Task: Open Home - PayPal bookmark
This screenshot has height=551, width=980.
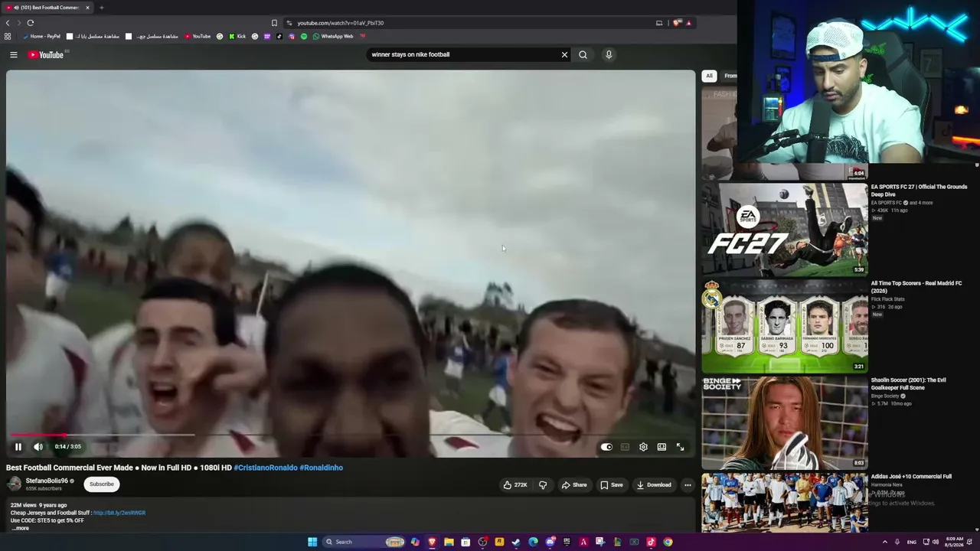Action: pos(41,36)
